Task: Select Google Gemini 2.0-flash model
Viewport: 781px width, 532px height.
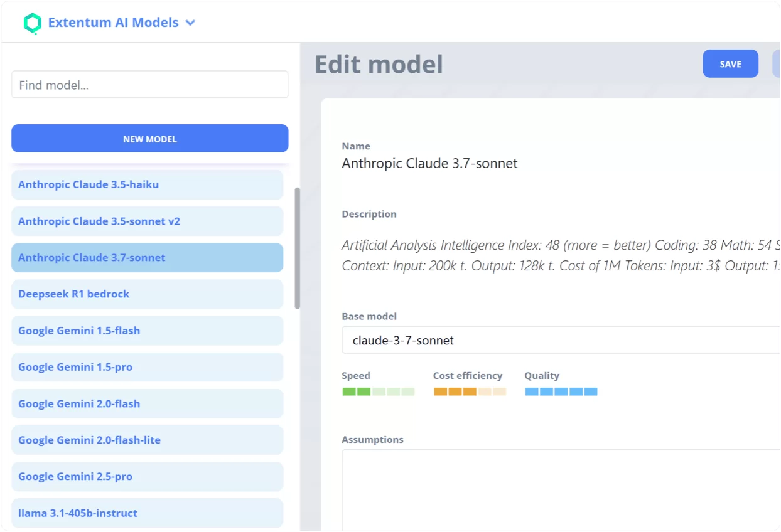Action: (x=148, y=403)
